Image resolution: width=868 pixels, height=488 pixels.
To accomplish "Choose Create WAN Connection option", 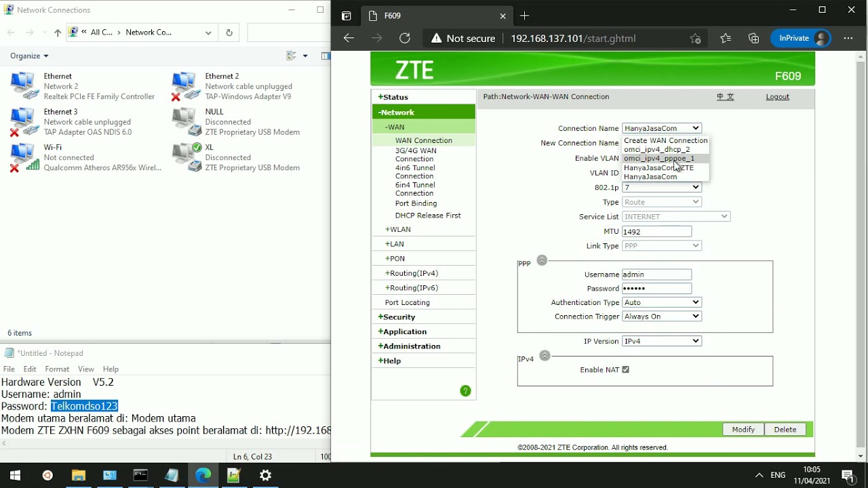I will click(666, 140).
